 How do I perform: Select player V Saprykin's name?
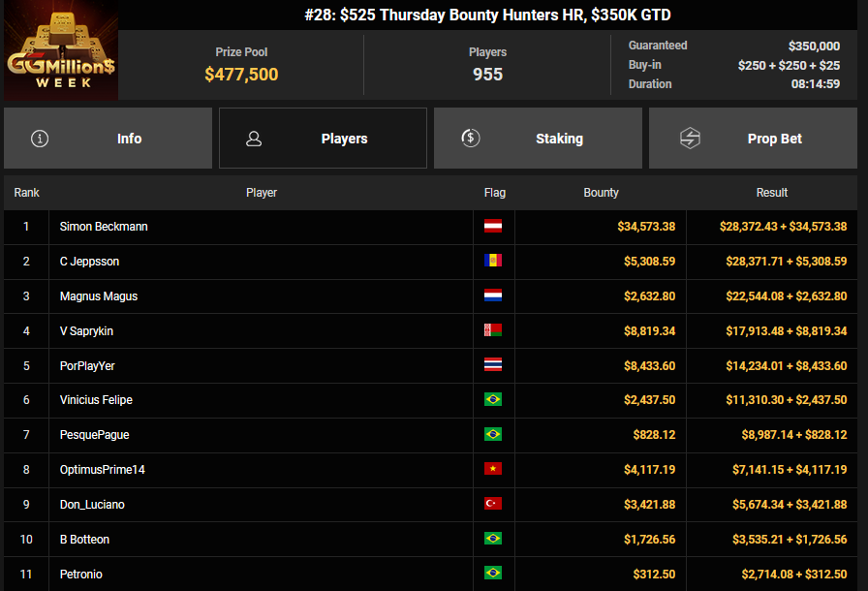pyautogui.click(x=86, y=331)
